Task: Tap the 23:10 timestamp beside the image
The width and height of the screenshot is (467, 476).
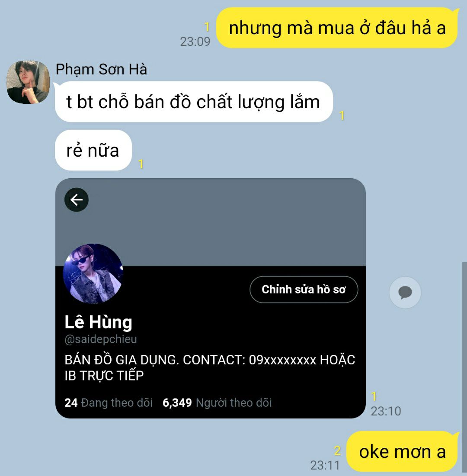Action: click(x=386, y=412)
